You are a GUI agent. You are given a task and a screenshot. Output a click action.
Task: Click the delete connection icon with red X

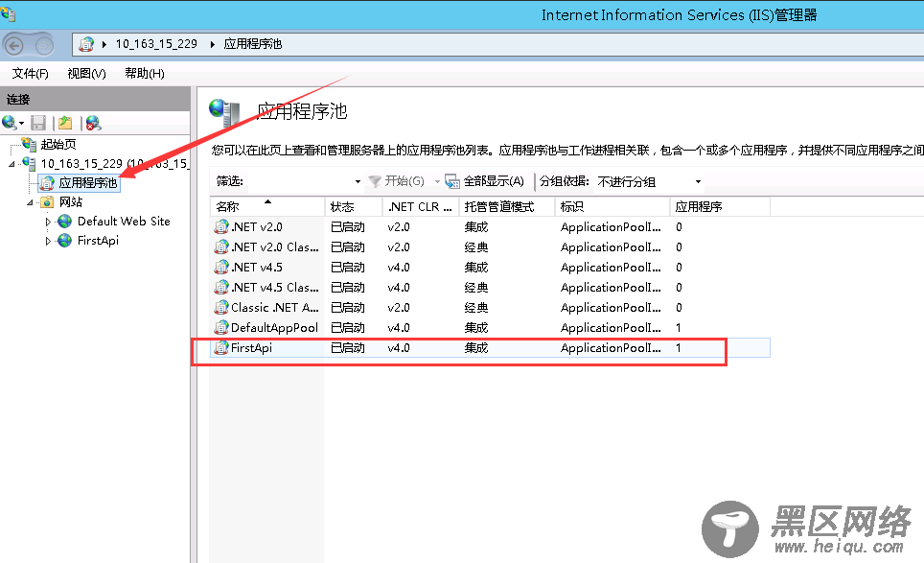click(93, 123)
